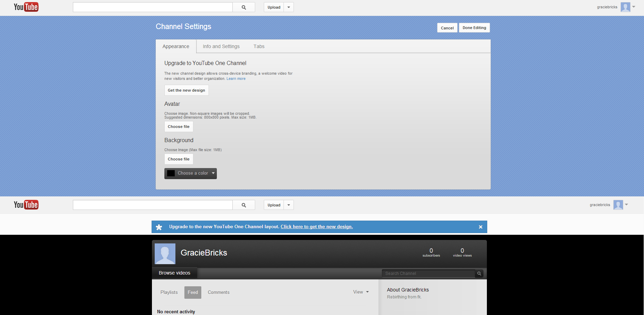
Task: Click the black background color swatch
Action: click(x=171, y=173)
